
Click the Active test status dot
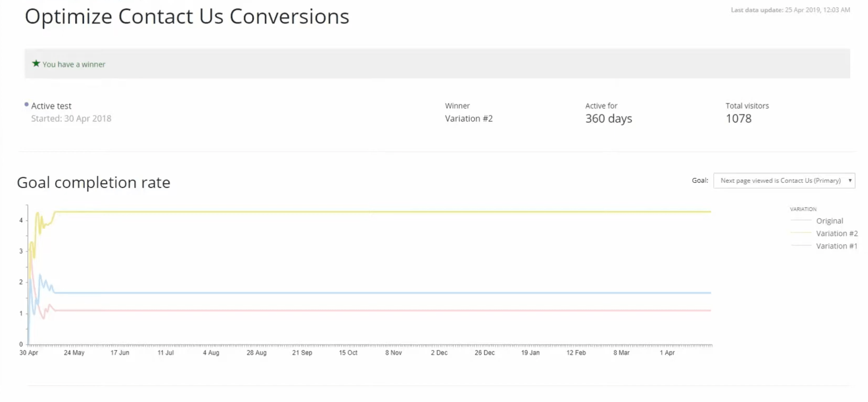click(27, 104)
